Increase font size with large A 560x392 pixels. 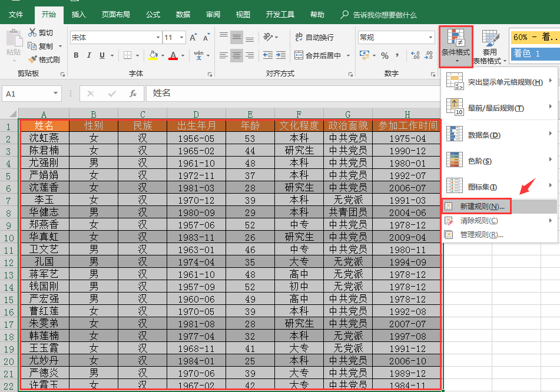(193, 38)
